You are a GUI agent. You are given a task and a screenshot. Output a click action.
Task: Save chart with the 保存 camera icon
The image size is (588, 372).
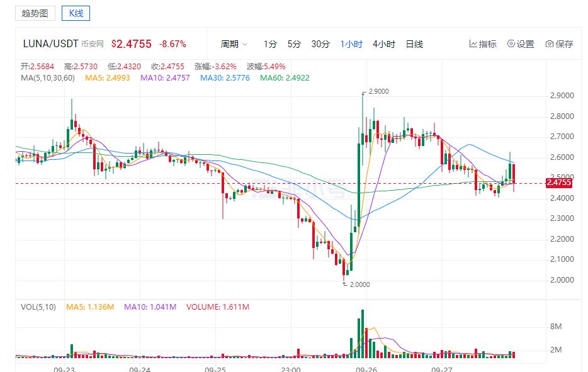pos(550,44)
